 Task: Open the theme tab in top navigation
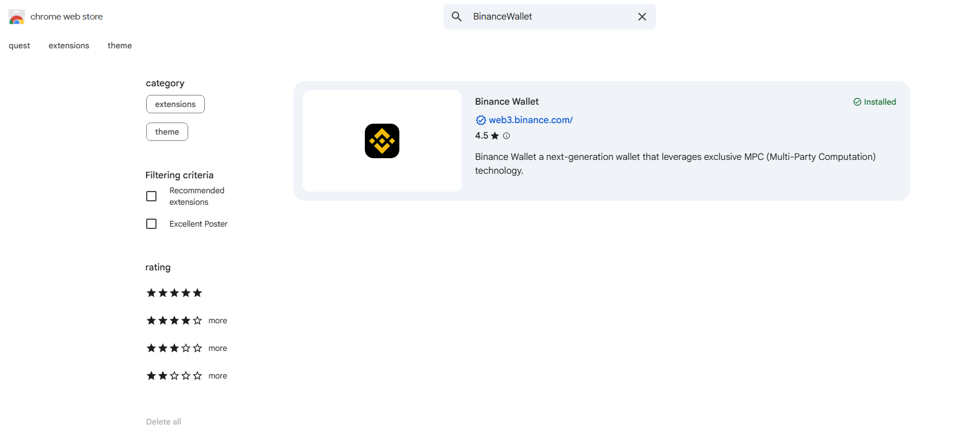pos(120,45)
